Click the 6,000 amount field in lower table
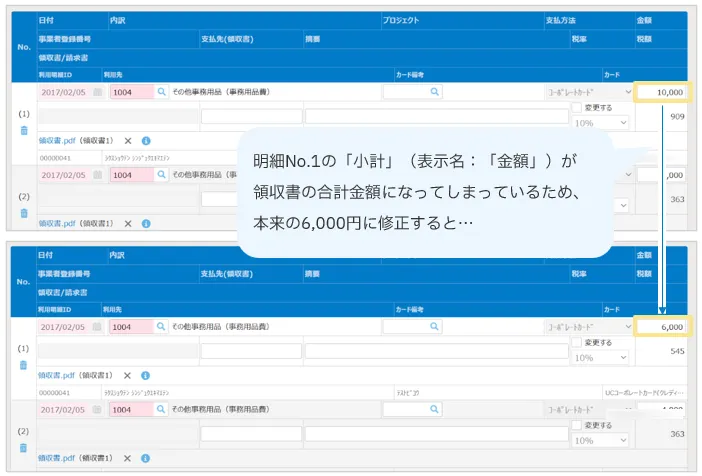This screenshot has height=476, width=702. [661, 327]
